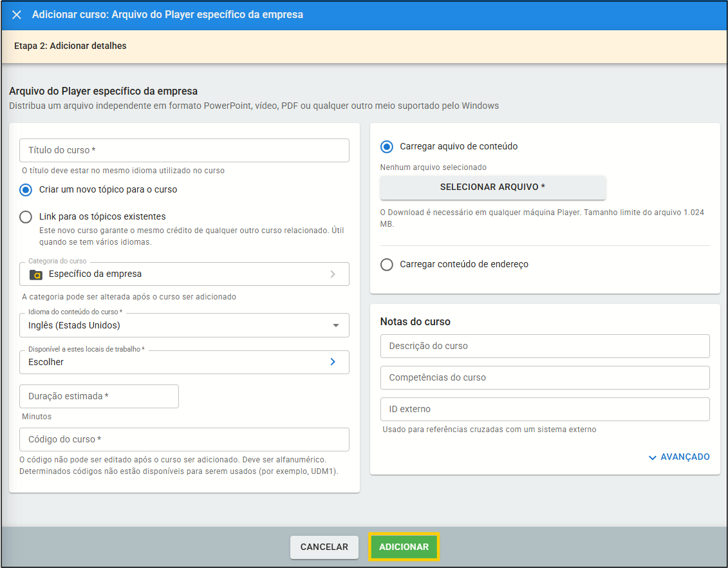
Task: Open Categoria do curso chevron arrow
Action: [333, 274]
